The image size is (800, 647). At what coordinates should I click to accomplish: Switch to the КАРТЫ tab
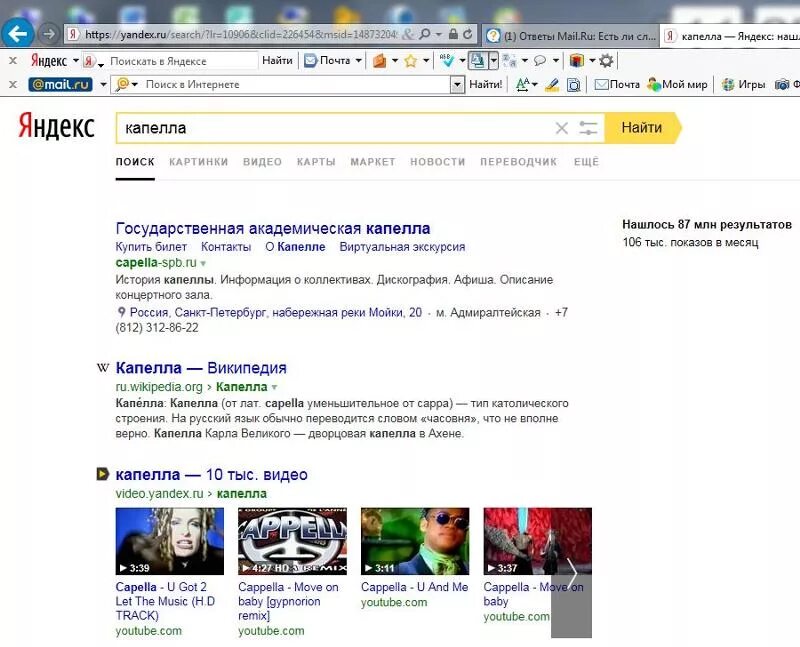click(x=316, y=162)
